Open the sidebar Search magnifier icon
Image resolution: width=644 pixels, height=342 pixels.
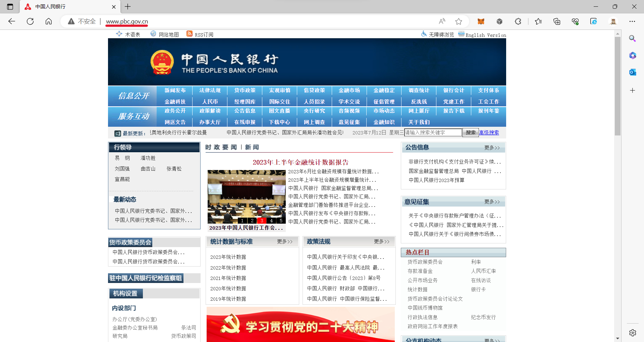(632, 39)
